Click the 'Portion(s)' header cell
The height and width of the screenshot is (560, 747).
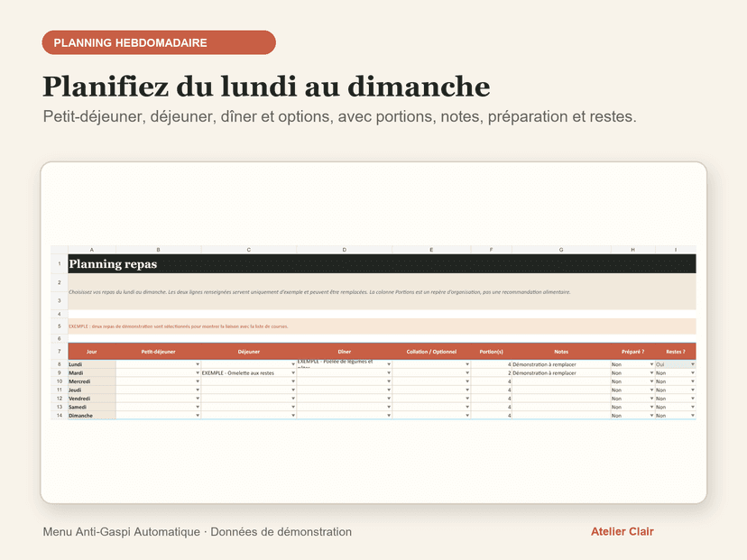(491, 352)
